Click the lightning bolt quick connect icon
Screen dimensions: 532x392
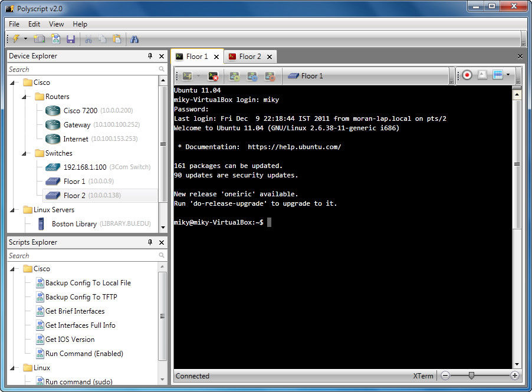click(x=16, y=39)
